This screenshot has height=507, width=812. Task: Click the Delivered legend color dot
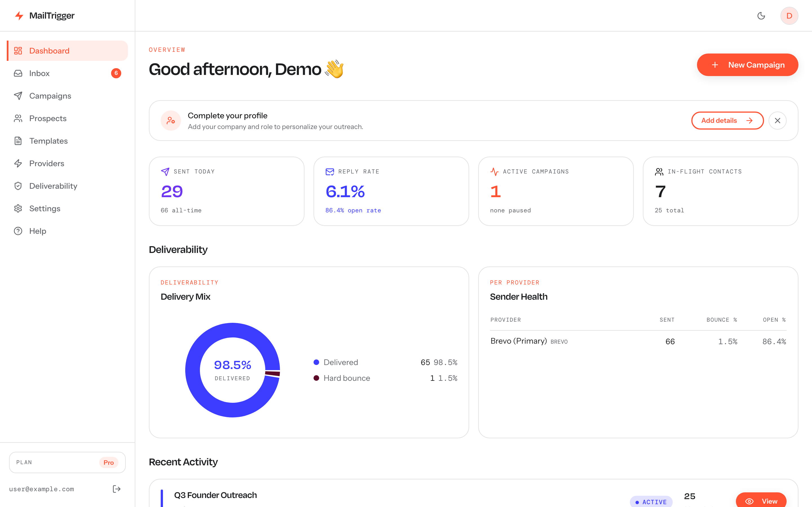[316, 362]
